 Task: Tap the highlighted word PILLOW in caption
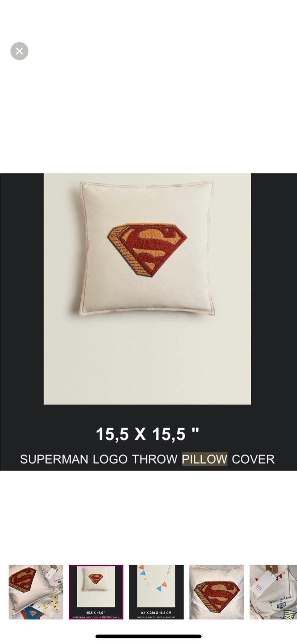tap(205, 459)
